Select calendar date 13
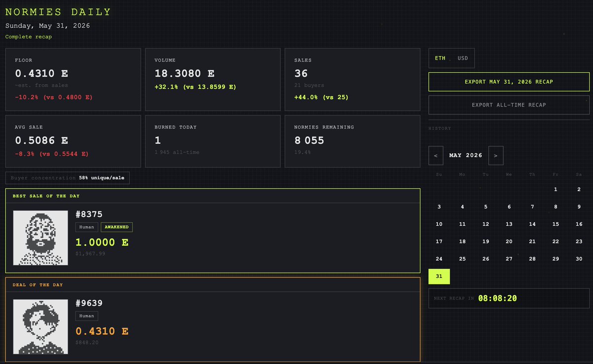The image size is (593, 364). 509,224
